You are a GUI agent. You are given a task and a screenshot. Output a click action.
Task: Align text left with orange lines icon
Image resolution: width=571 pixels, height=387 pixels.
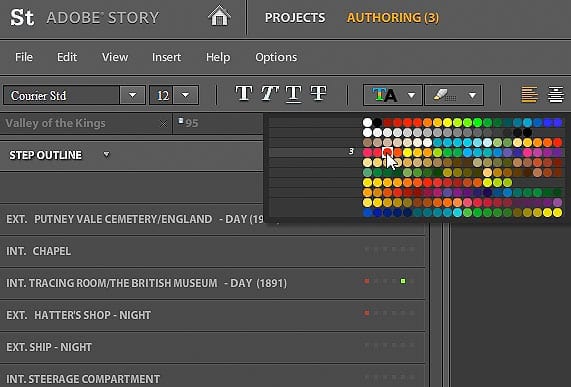(x=529, y=94)
